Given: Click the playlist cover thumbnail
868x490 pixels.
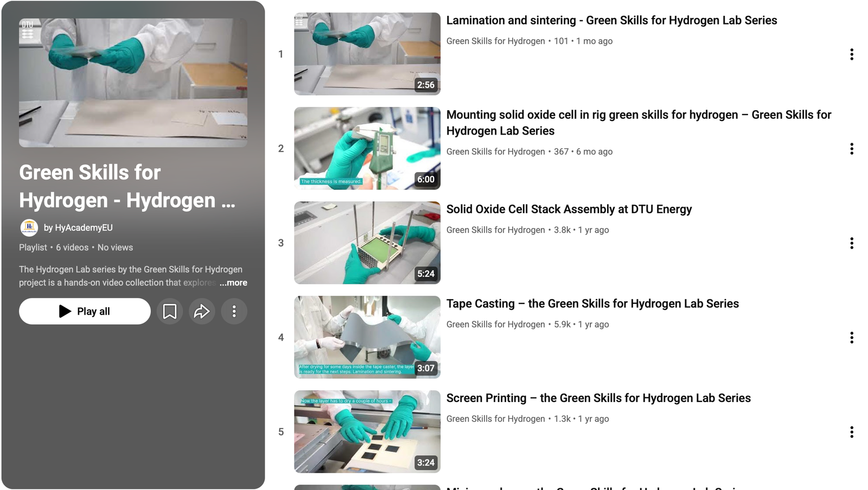Looking at the screenshot, I should point(133,82).
